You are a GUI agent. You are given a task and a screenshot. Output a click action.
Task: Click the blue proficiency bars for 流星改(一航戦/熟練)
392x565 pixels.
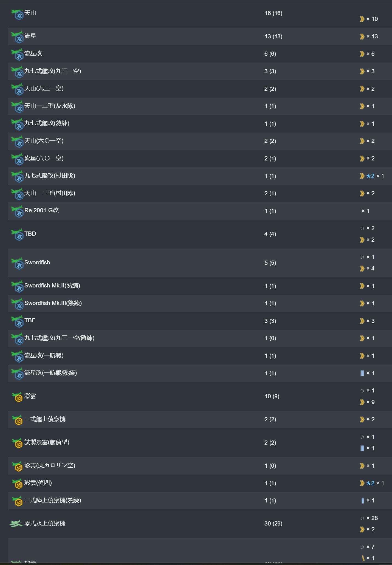362,373
